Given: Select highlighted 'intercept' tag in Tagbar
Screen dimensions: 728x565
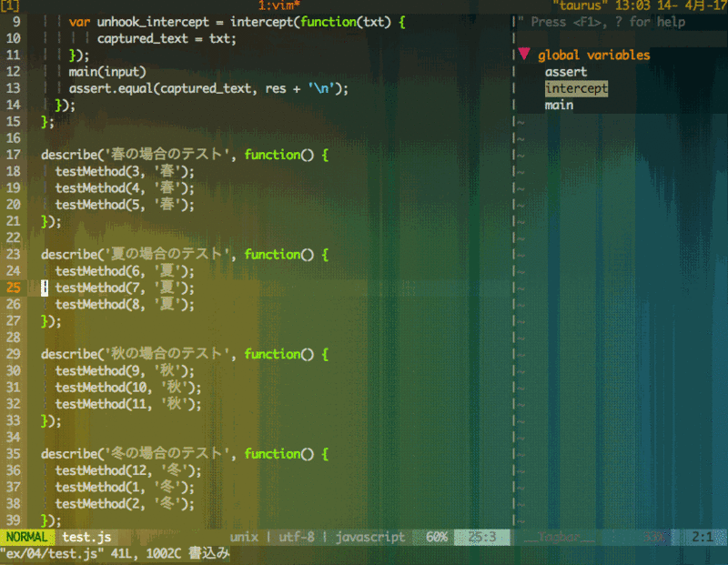Looking at the screenshot, I should pyautogui.click(x=576, y=88).
